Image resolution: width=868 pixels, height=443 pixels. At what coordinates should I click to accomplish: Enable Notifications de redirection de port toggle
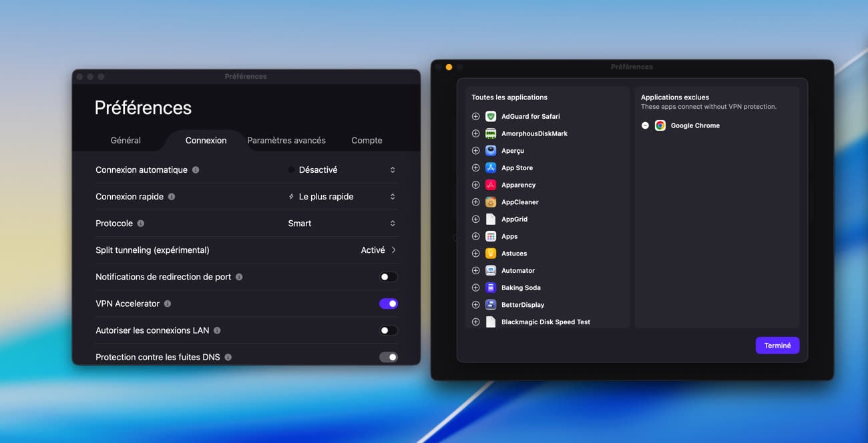point(388,277)
